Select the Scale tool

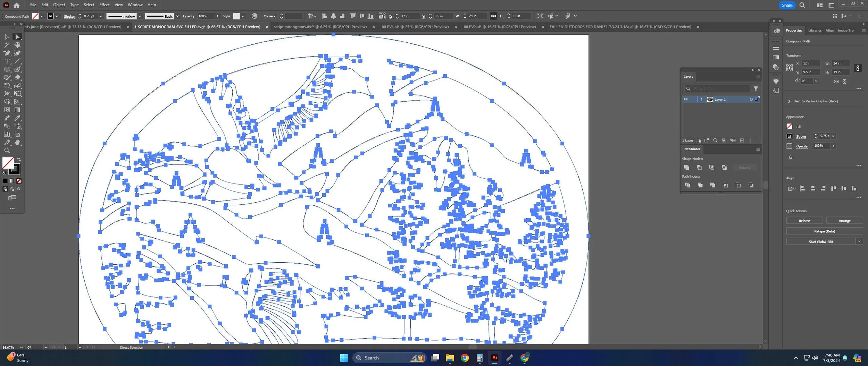tap(17, 85)
